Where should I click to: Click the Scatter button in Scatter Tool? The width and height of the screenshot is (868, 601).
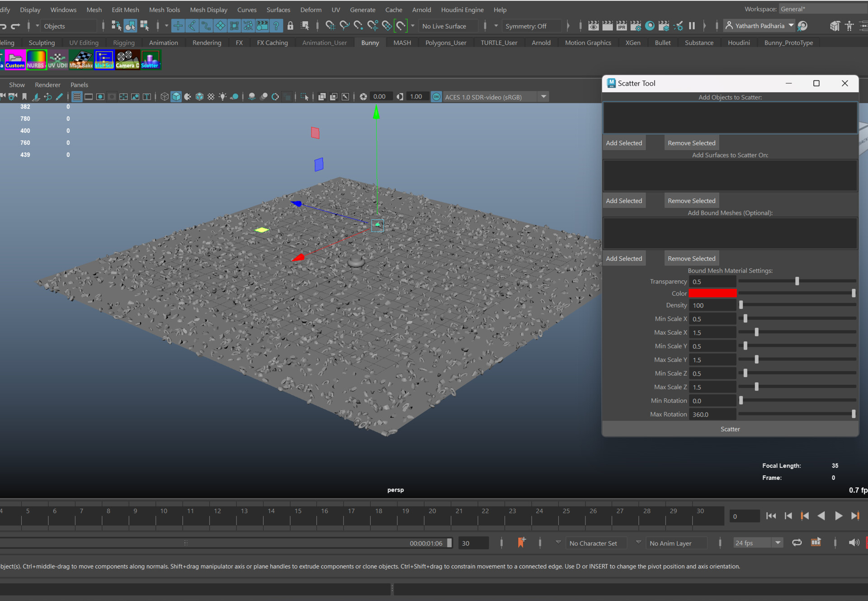point(730,429)
